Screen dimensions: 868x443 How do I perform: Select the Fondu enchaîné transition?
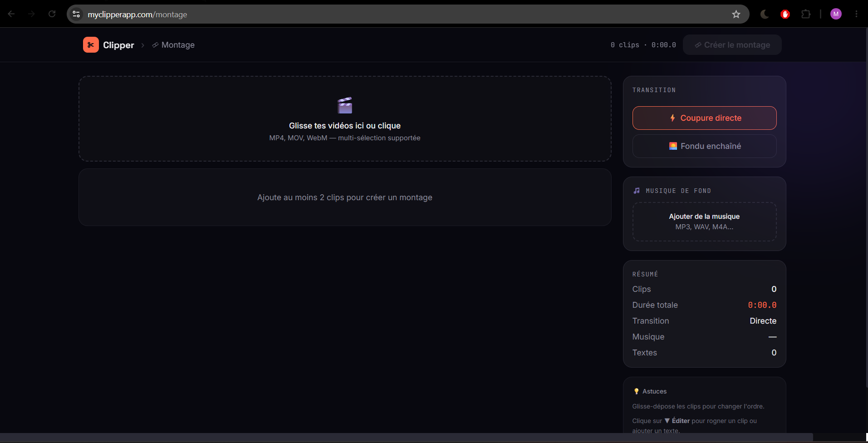[x=705, y=146]
